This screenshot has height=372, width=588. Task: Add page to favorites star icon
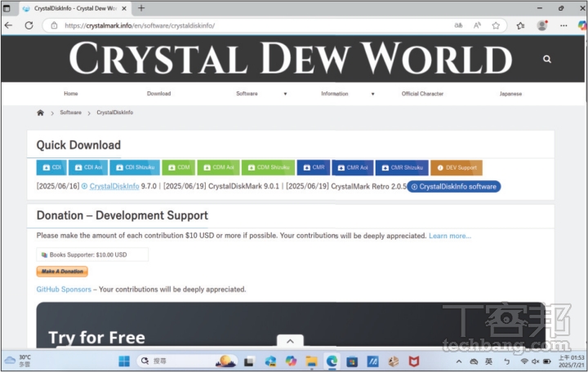pos(496,25)
